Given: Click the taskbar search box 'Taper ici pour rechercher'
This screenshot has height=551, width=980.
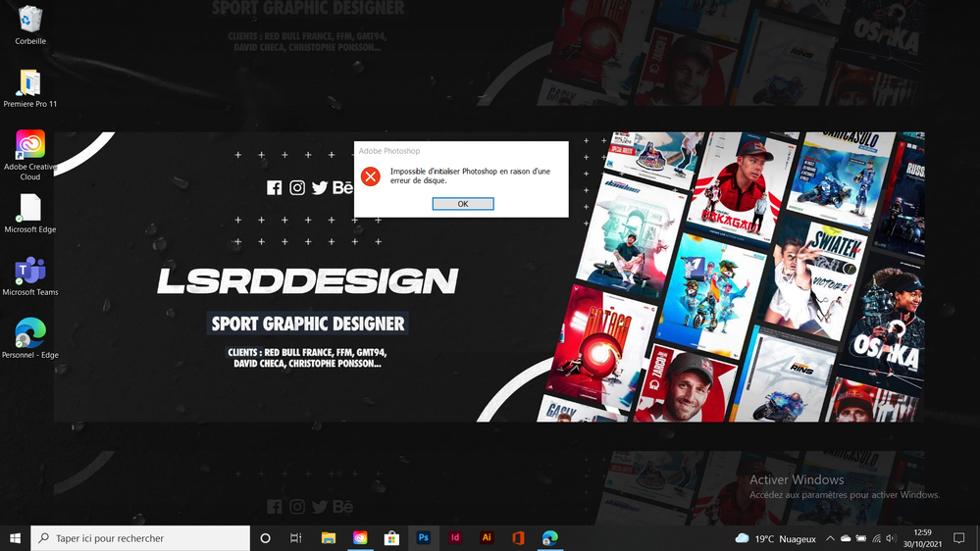Looking at the screenshot, I should coord(140,538).
